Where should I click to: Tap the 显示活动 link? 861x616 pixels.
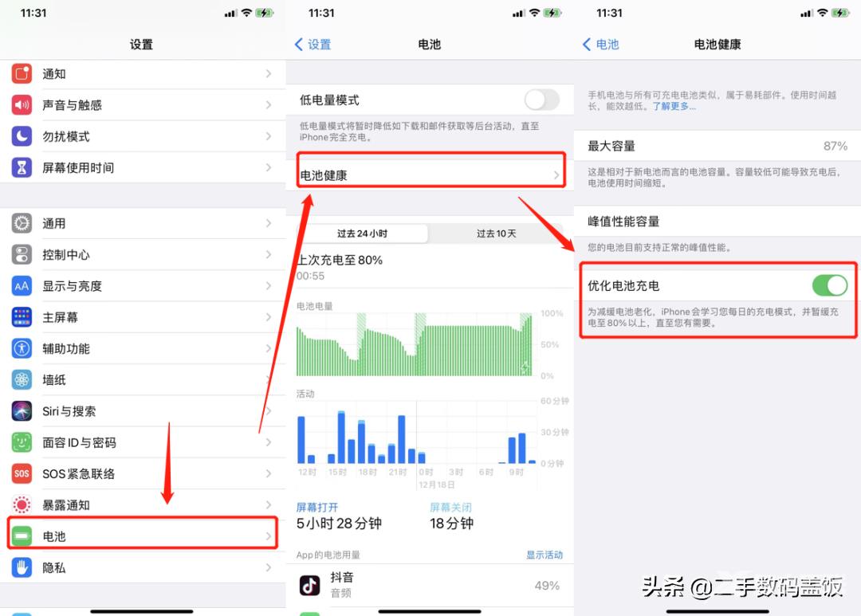[x=545, y=555]
